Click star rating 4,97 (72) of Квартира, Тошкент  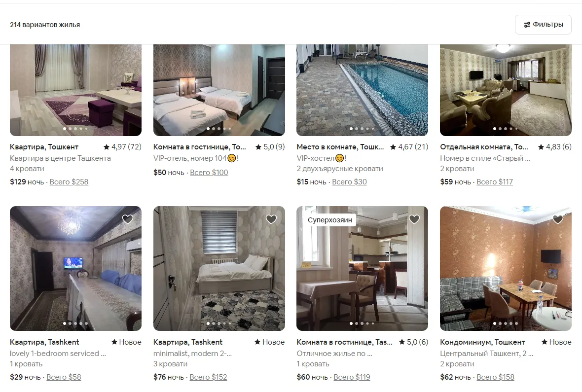pyautogui.click(x=122, y=146)
